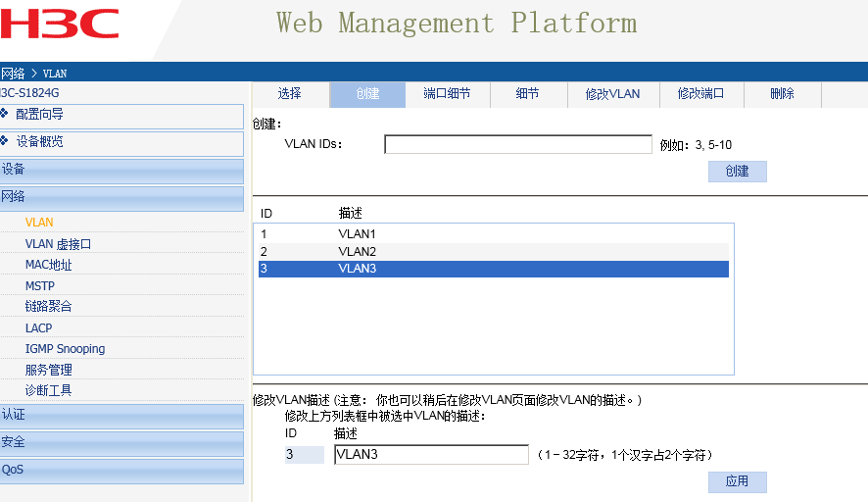The width and height of the screenshot is (868, 502).
Task: Click the Web Management Platform title
Action: coord(457,24)
